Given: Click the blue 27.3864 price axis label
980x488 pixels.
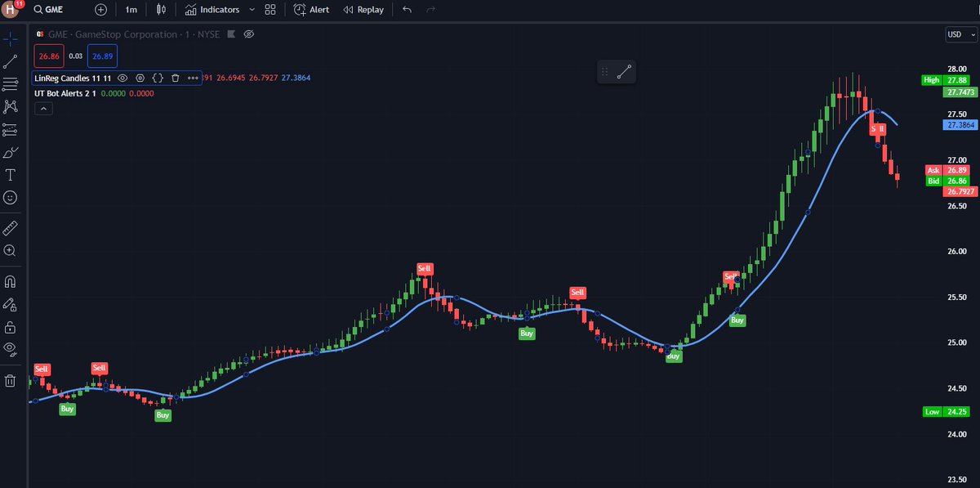Looking at the screenshot, I should 961,125.
